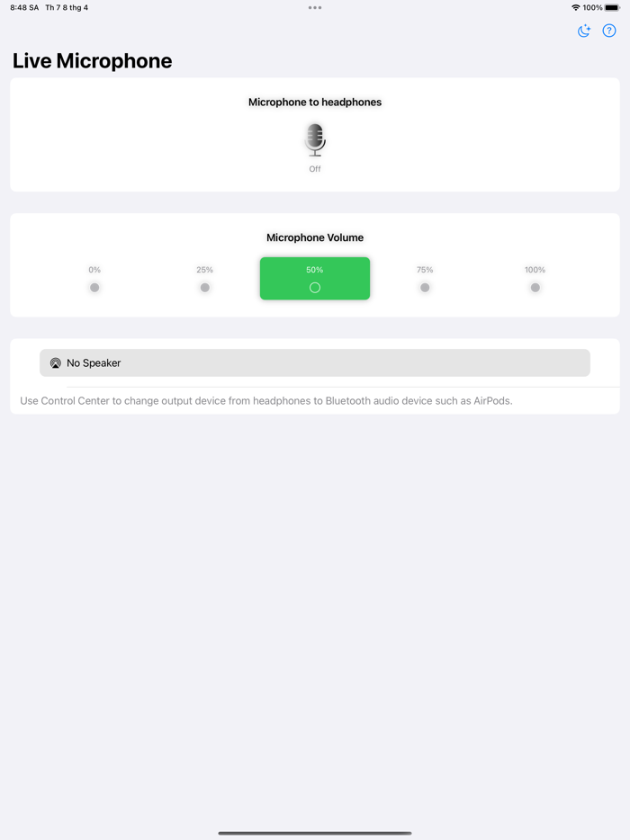The height and width of the screenshot is (840, 630).
Task: Open the three-dot multitasking menu at top
Action: (x=315, y=7)
